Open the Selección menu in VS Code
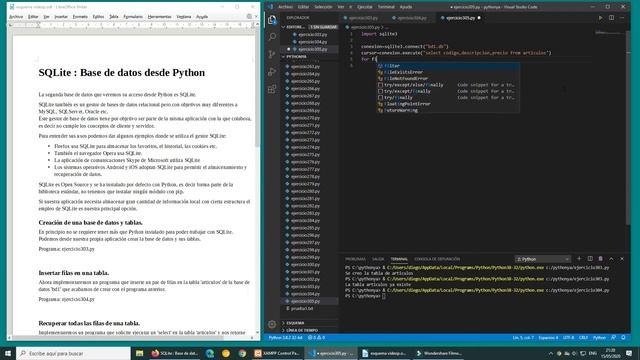This screenshot has width=640, height=360. click(x=323, y=7)
